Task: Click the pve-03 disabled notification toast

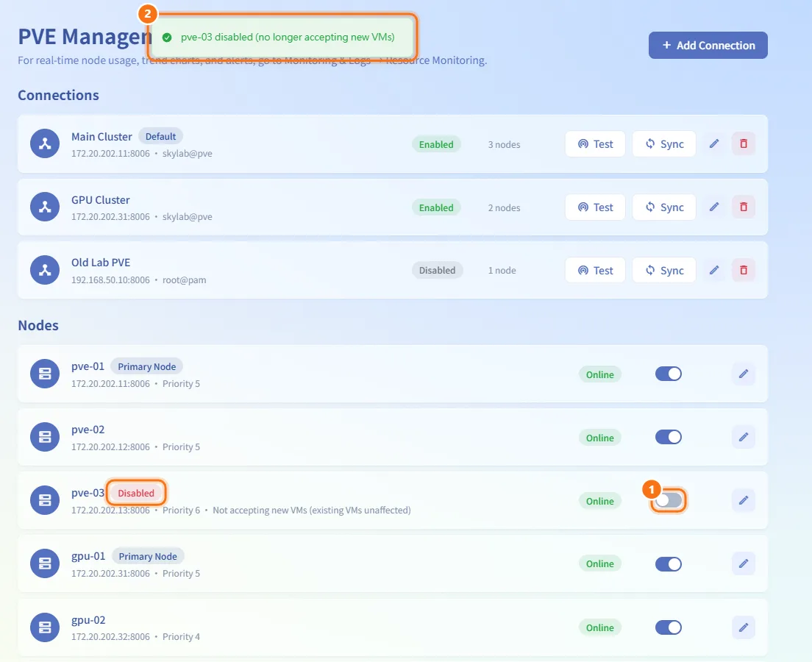Action: coord(282,38)
